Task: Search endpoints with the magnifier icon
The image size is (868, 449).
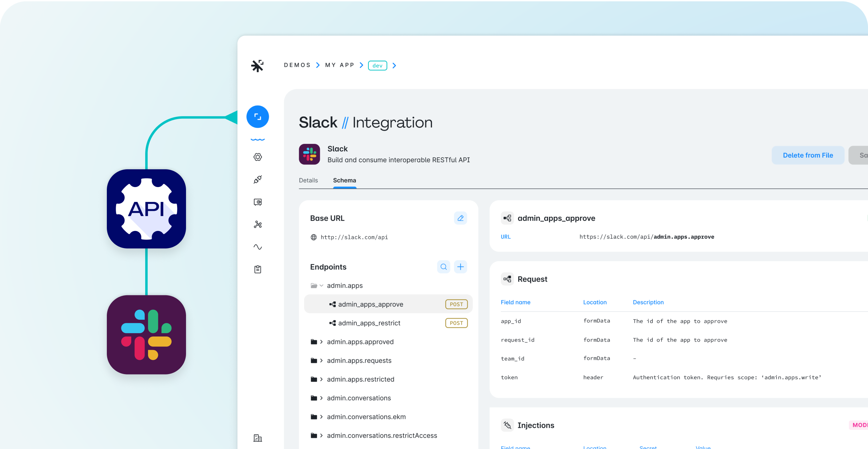Action: (444, 267)
